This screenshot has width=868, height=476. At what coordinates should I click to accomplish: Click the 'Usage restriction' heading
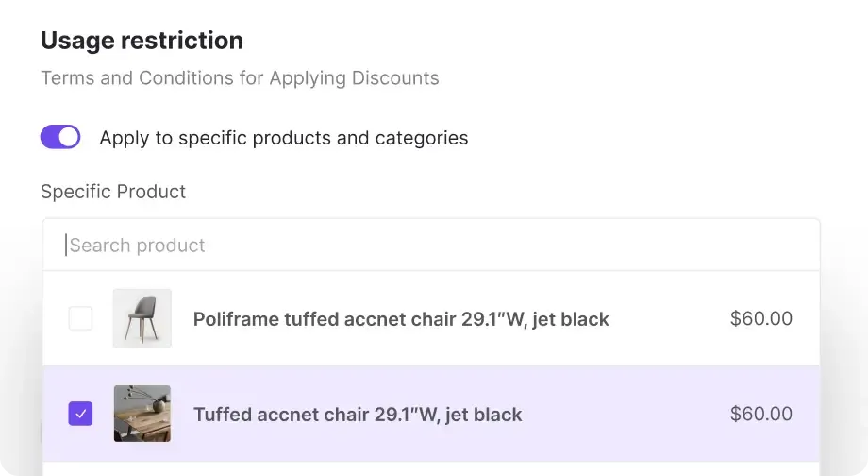pyautogui.click(x=142, y=41)
